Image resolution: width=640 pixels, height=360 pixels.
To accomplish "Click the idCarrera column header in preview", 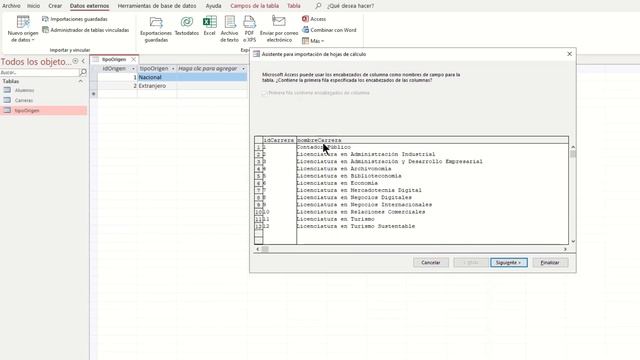I will point(279,140).
